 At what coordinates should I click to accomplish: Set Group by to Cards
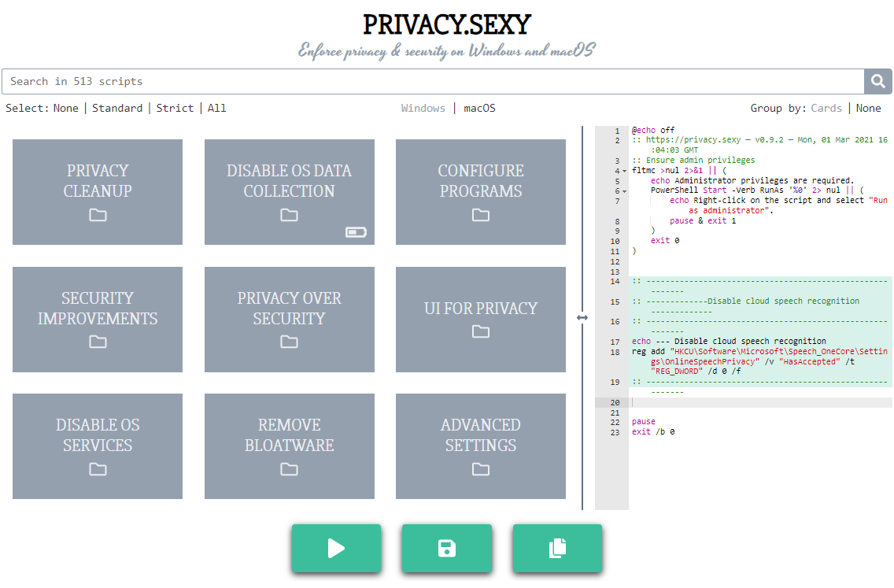coord(826,108)
